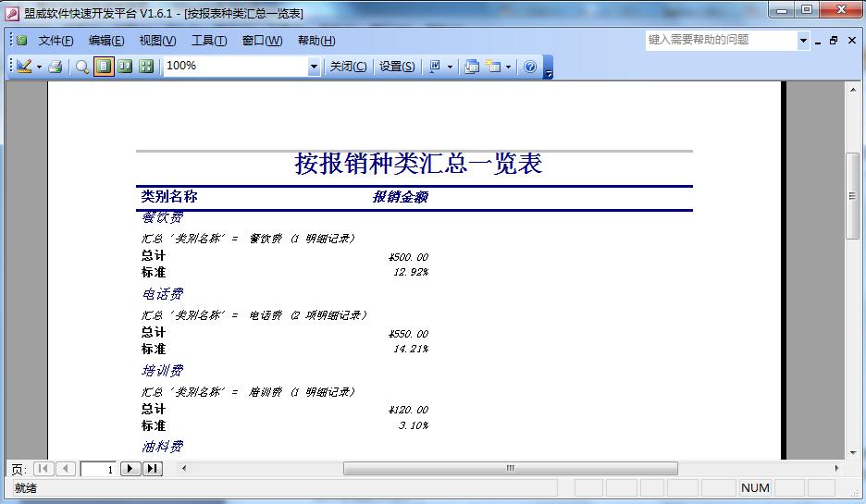Click the 电话费 summary line (2 项明细记录)
This screenshot has width=866, height=504.
[254, 315]
